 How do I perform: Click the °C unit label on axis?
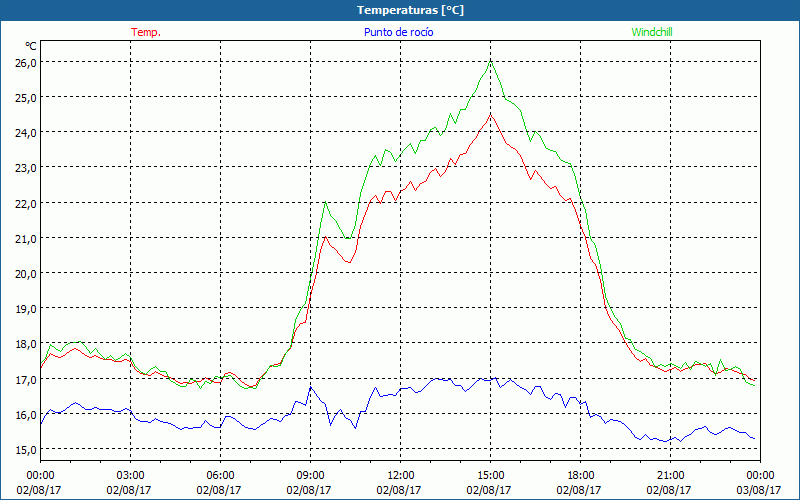[31, 46]
